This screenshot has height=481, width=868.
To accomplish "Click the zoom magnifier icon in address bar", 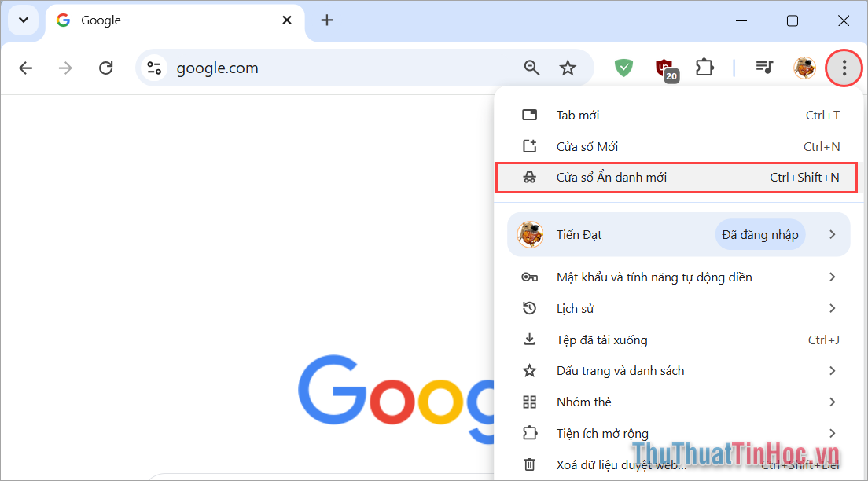I will [531, 68].
